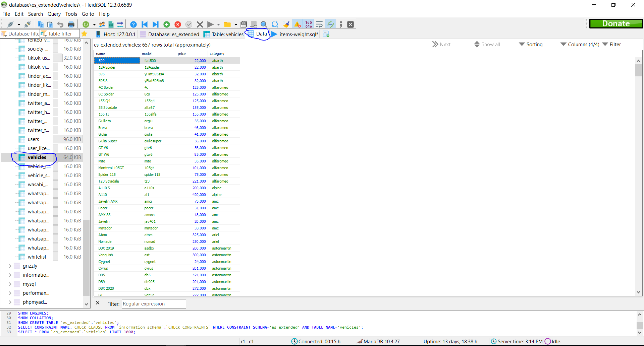Image resolution: width=644 pixels, height=346 pixels.
Task: Click the green Refresh icon
Action: coord(86,24)
